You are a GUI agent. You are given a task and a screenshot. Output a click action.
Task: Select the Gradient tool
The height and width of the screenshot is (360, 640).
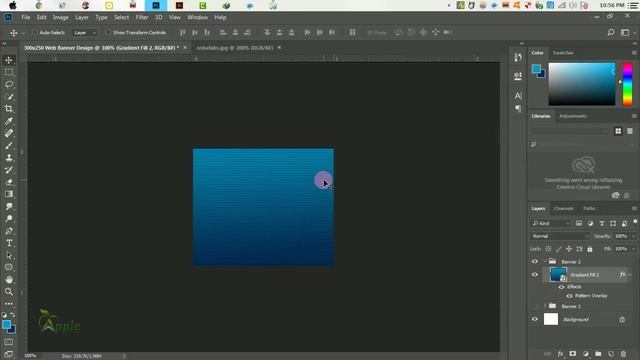(9, 194)
